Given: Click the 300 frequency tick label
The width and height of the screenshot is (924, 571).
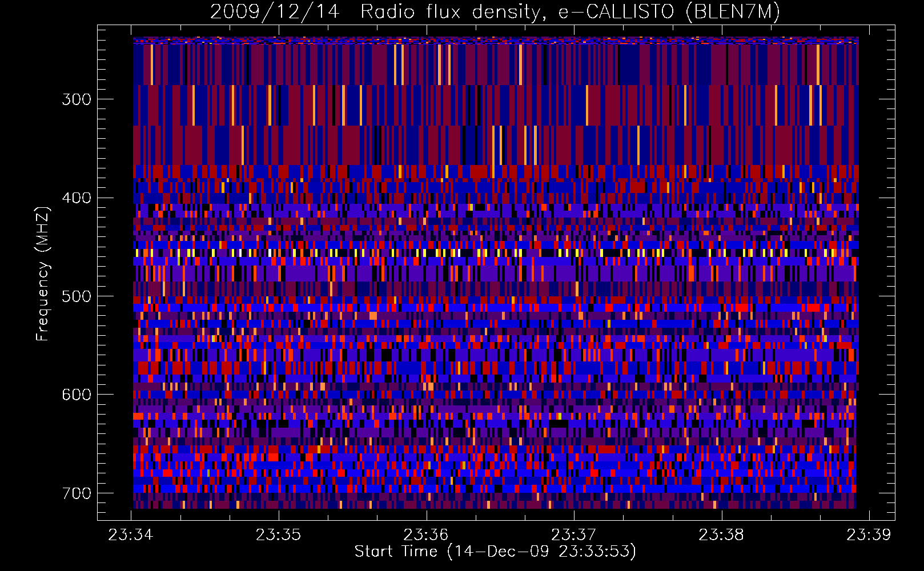Looking at the screenshot, I should (77, 99).
